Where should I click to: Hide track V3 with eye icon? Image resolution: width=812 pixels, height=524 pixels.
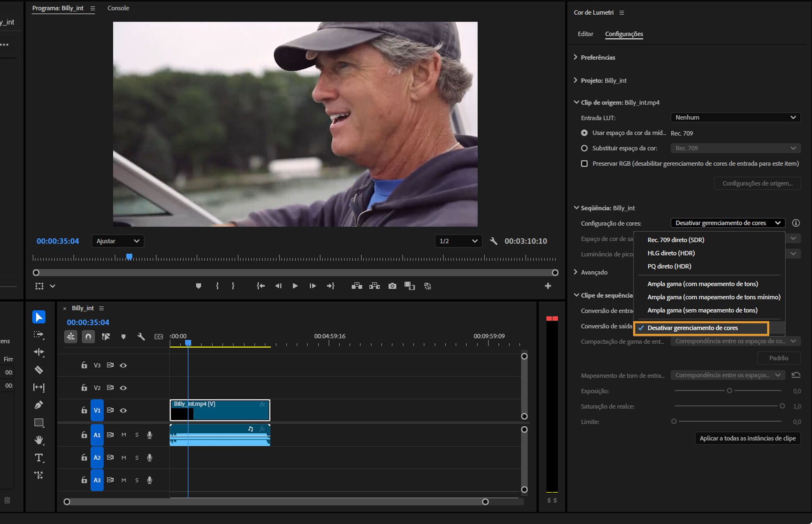(x=123, y=365)
